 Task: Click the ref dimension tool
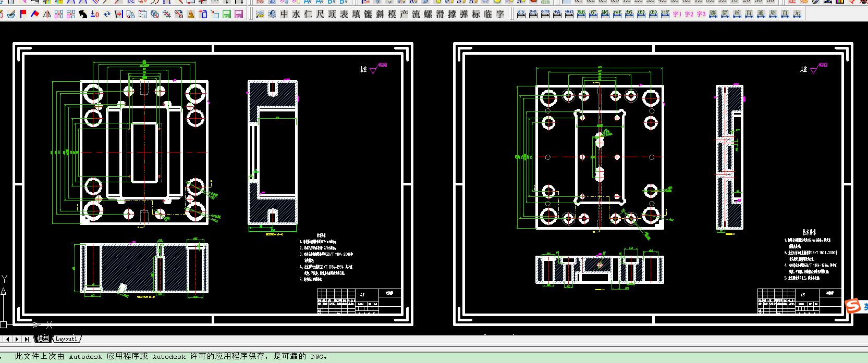(x=617, y=14)
